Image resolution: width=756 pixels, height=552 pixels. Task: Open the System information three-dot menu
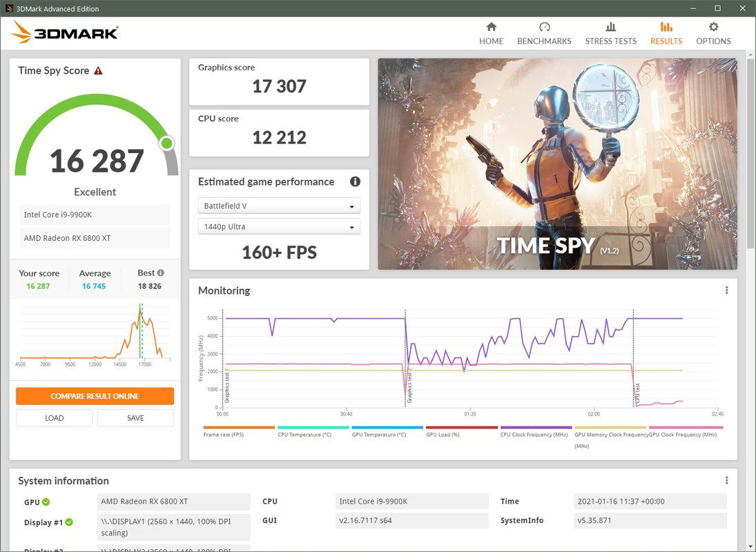click(x=726, y=480)
